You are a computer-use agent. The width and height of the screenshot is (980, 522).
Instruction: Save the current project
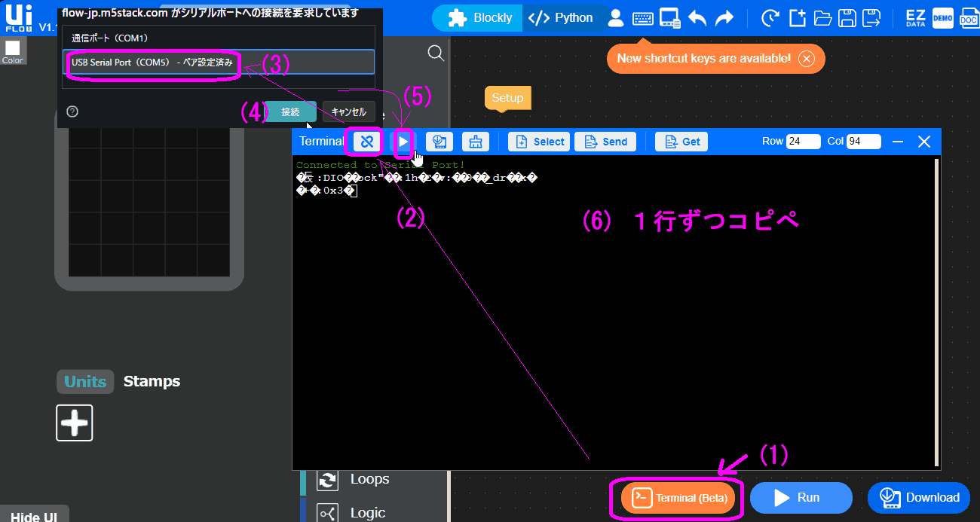pos(847,17)
